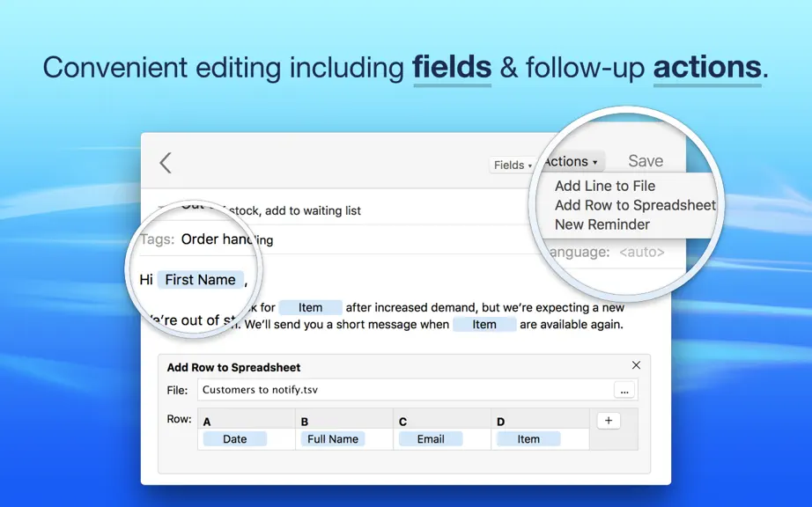812x507 pixels.
Task: Click the Save button
Action: pos(646,161)
